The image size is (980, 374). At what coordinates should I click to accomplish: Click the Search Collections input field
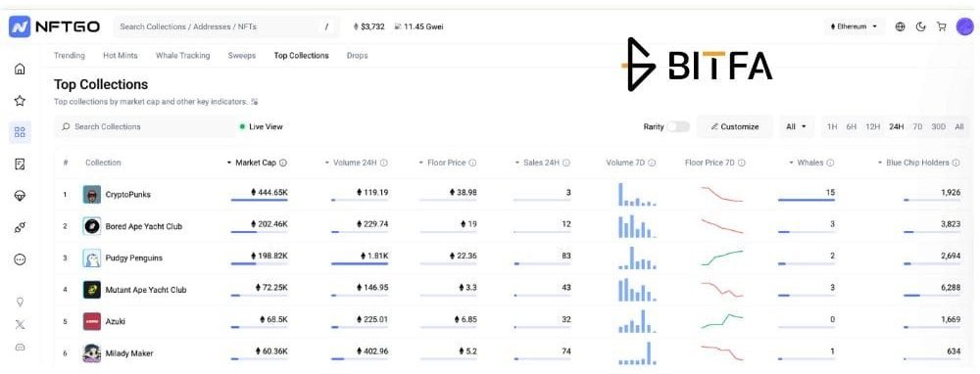tap(145, 126)
